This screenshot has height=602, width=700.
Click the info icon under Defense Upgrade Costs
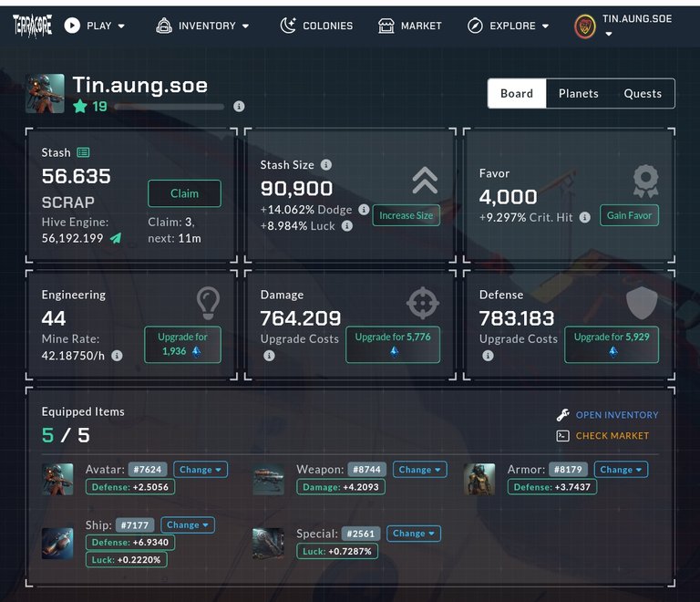click(x=488, y=356)
